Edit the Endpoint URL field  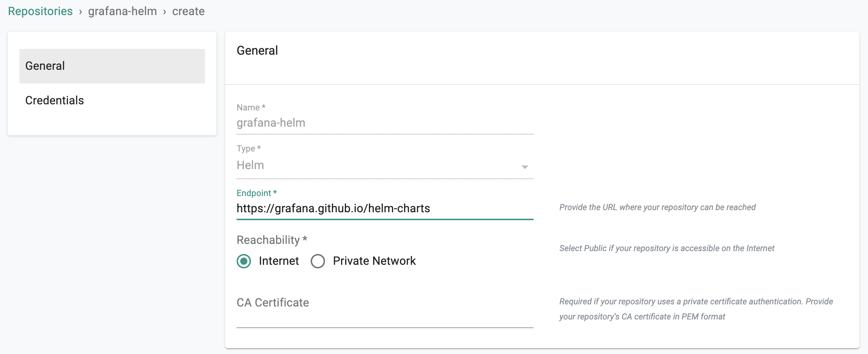pyautogui.click(x=385, y=209)
